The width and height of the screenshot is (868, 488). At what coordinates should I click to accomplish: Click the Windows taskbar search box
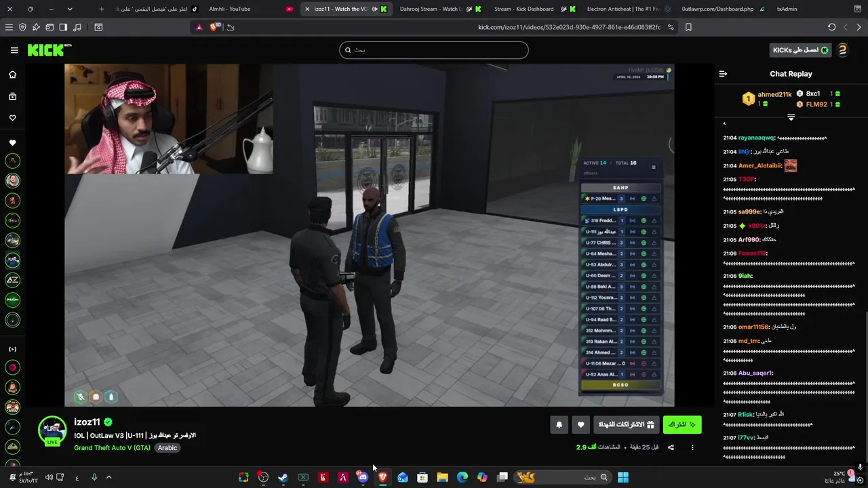tap(562, 477)
